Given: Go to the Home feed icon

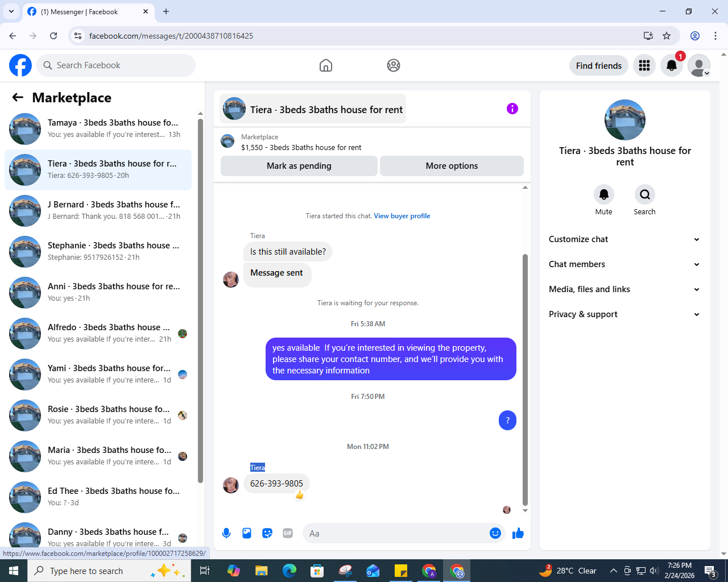Looking at the screenshot, I should click(326, 65).
